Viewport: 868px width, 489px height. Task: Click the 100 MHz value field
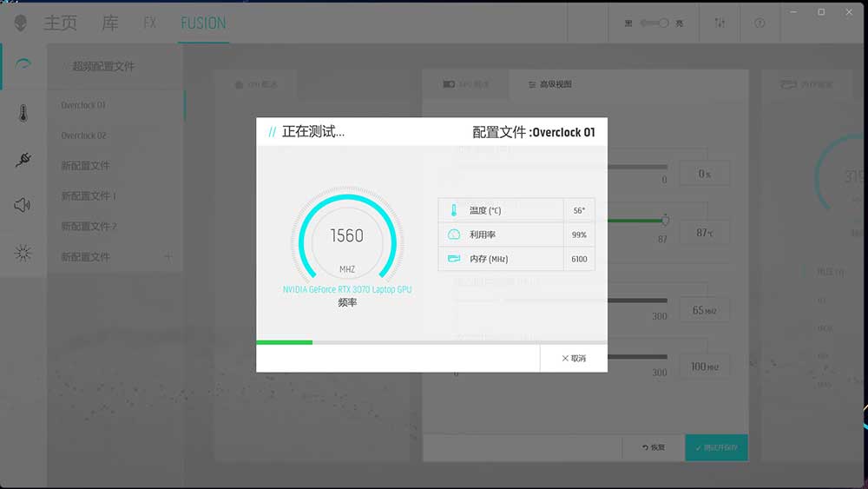click(704, 367)
